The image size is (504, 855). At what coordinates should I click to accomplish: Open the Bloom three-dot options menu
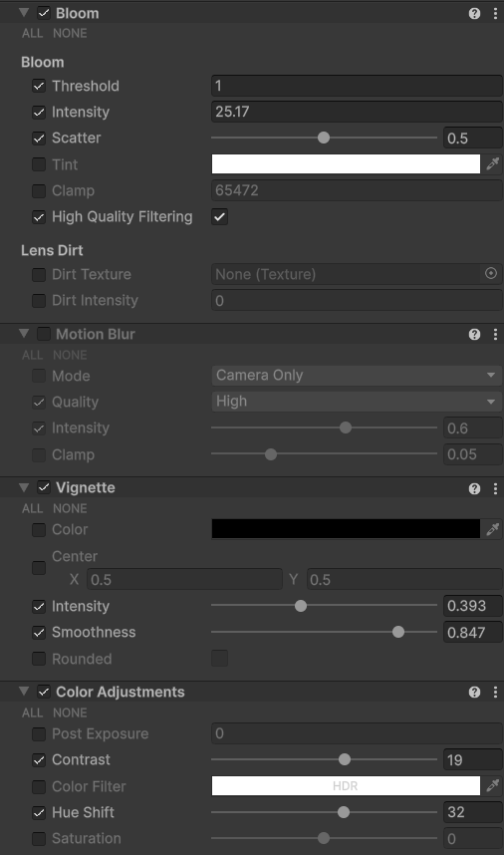point(495,14)
